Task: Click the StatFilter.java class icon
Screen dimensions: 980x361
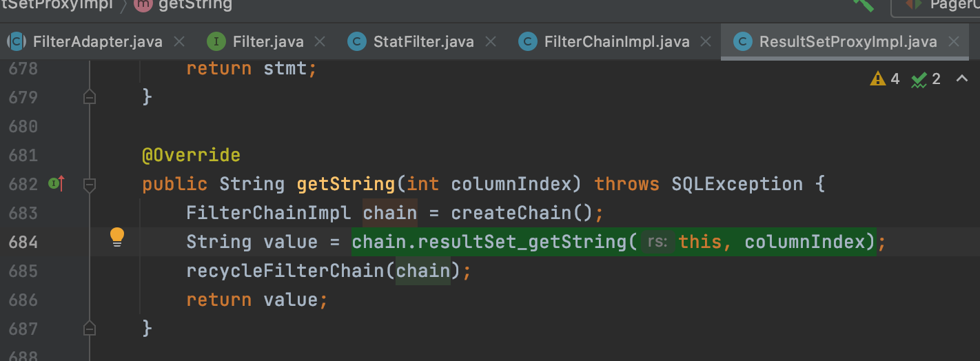Action: pyautogui.click(x=356, y=41)
